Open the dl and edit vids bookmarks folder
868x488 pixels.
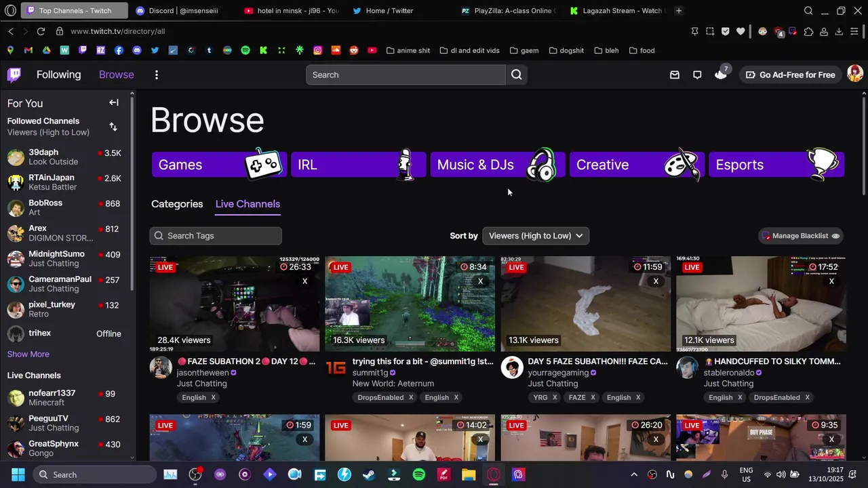(x=469, y=50)
